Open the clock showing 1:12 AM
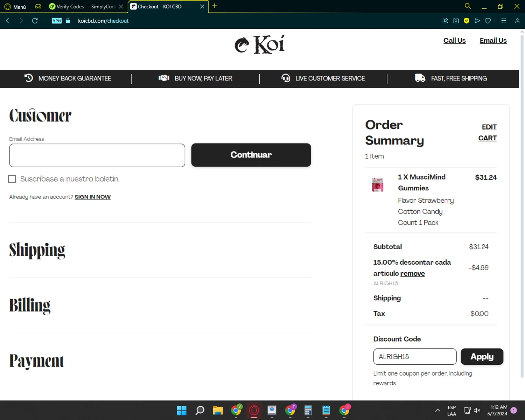Viewport: 525px width, 420px height. (x=497, y=410)
